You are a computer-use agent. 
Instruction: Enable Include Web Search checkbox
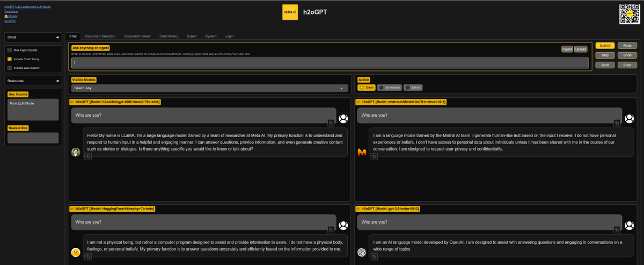10,68
